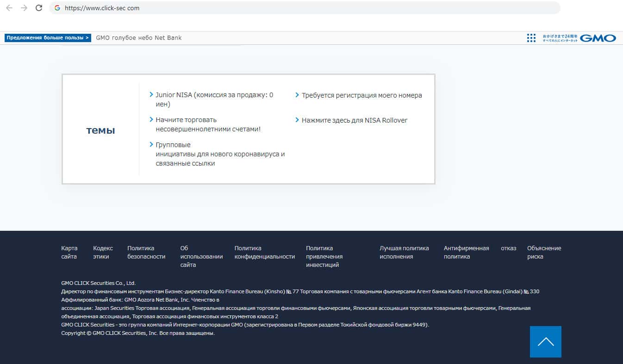
Task: Open the GMO services grid icon
Action: [x=531, y=38]
